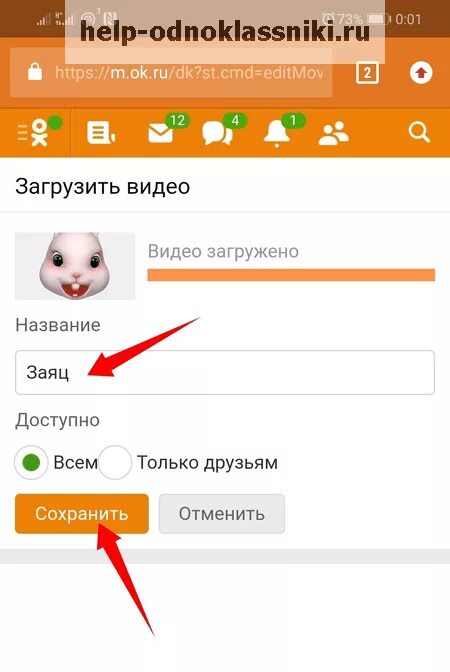Open discussions icon with 4 badge
This screenshot has height=672, width=450.
(x=217, y=133)
